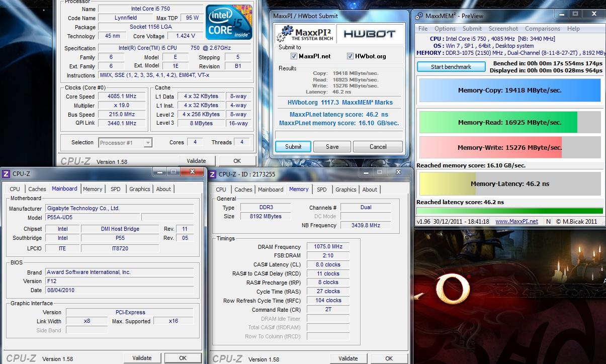Screen dimensions: 606x364
Task: Click Validate in Memory CPU-Z window
Action: pos(348,358)
